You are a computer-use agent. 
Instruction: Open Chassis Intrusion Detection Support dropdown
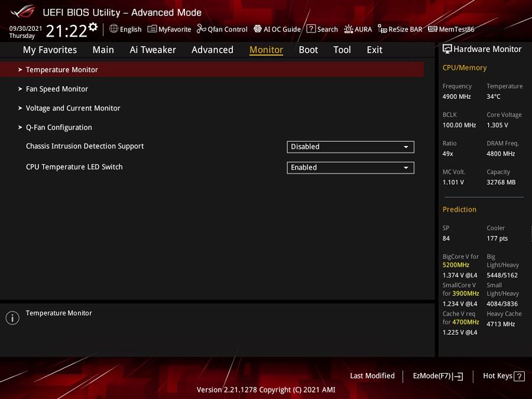351,147
